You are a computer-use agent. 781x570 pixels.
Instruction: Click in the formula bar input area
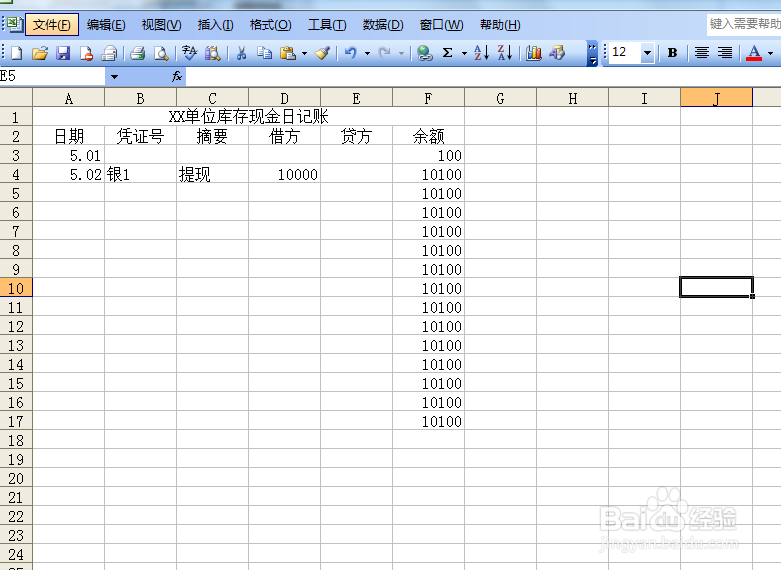click(483, 77)
